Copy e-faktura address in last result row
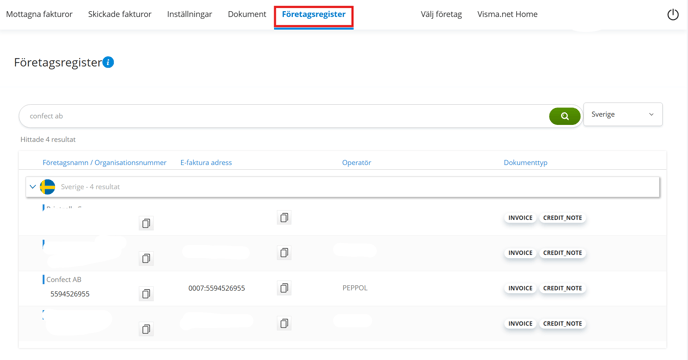The height and width of the screenshot is (360, 688). pos(284,324)
